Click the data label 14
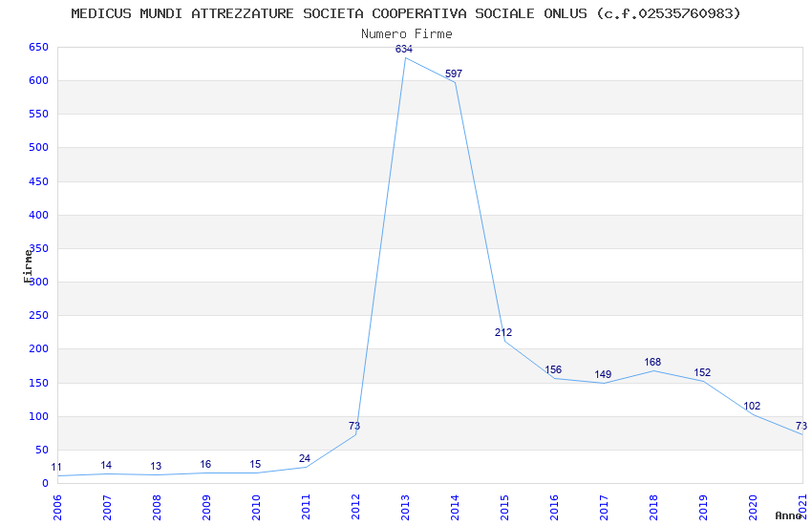Screen dimensions: 812x525 [106, 465]
